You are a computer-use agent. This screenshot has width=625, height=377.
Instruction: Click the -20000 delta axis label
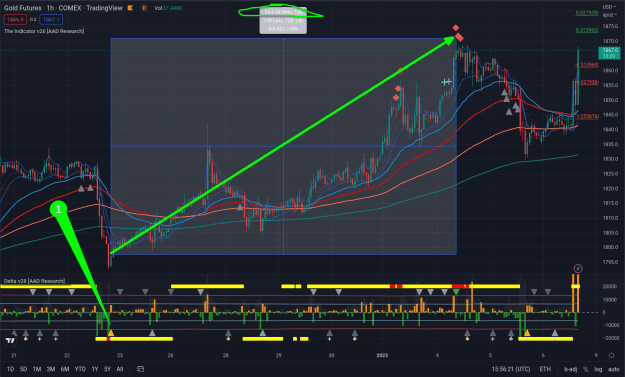(x=610, y=338)
